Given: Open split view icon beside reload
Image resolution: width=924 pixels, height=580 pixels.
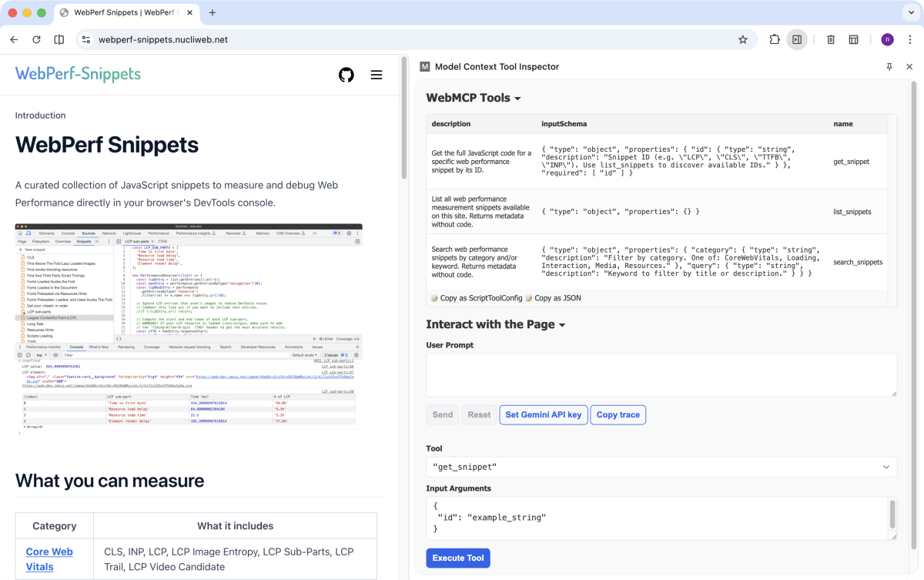Looking at the screenshot, I should tap(59, 39).
